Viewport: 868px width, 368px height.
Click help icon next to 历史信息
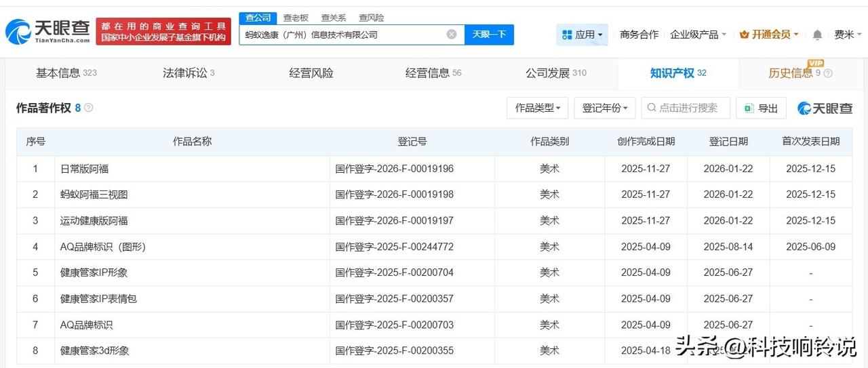click(x=828, y=73)
